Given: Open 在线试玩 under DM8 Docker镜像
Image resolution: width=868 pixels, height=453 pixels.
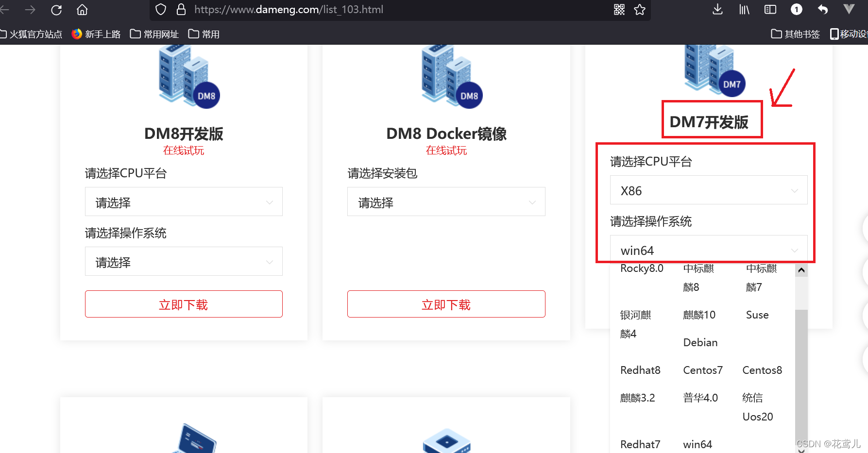Looking at the screenshot, I should 446,151.
